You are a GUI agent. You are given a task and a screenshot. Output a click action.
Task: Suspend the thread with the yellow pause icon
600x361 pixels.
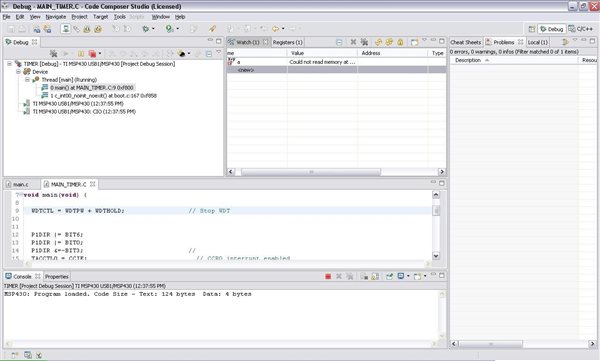coord(81,54)
